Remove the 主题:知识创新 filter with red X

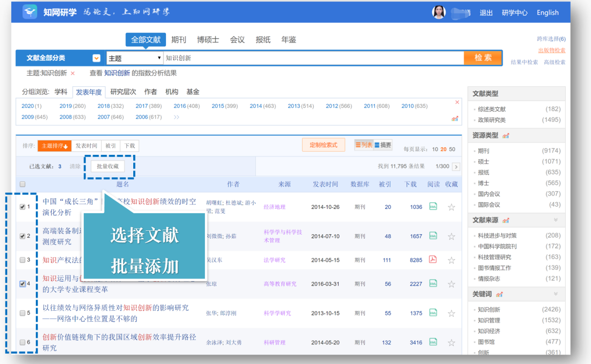73,73
